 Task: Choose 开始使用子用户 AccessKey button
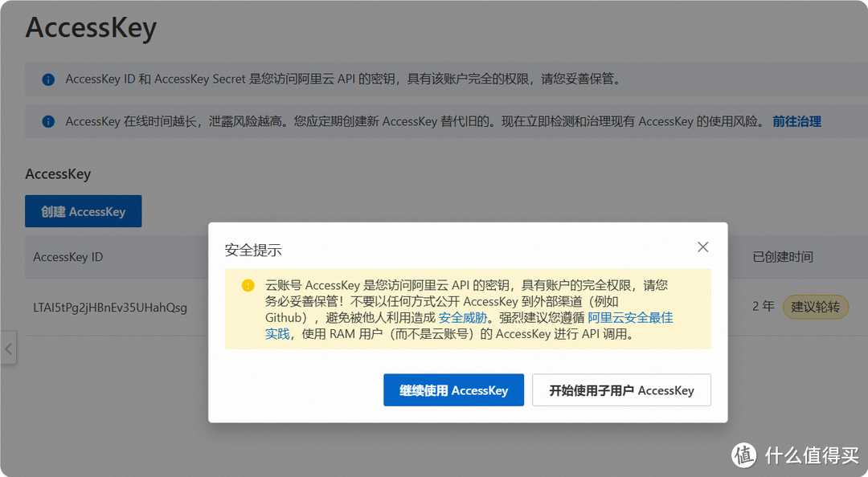pyautogui.click(x=621, y=390)
